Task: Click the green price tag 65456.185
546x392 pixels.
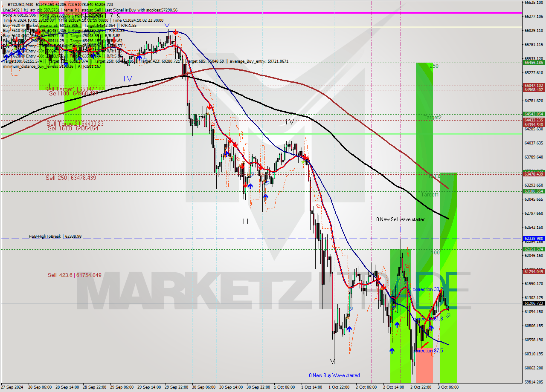Action: [533, 63]
